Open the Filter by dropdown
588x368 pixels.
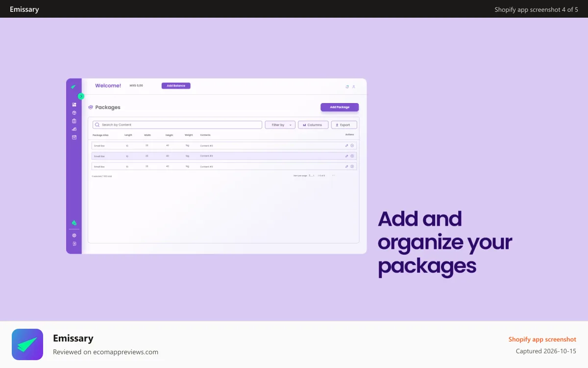(280, 125)
